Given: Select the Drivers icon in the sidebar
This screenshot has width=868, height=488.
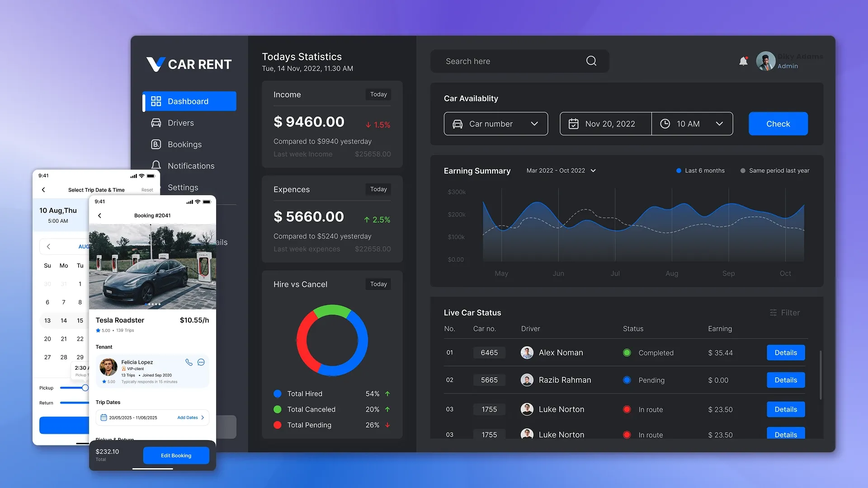Looking at the screenshot, I should click(x=156, y=122).
